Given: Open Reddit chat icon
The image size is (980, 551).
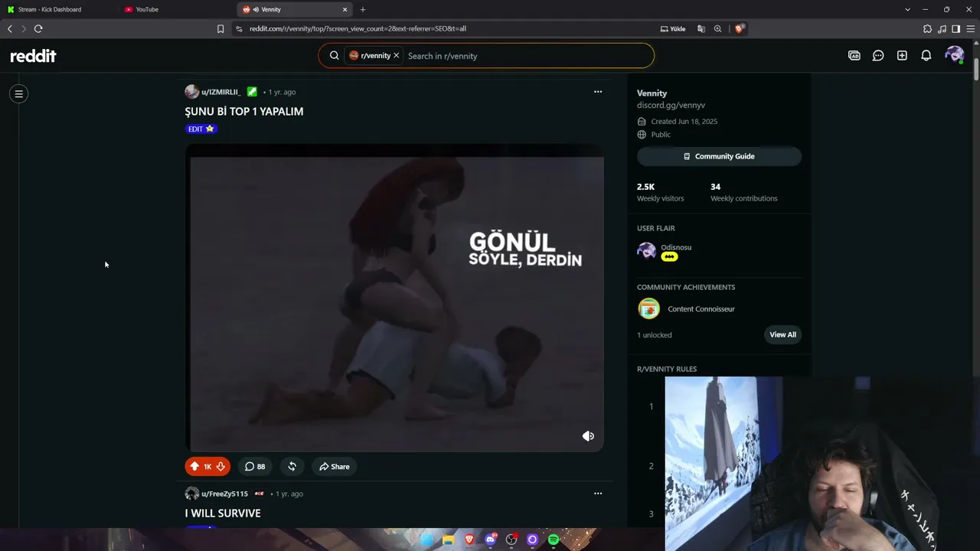Looking at the screenshot, I should (878, 56).
